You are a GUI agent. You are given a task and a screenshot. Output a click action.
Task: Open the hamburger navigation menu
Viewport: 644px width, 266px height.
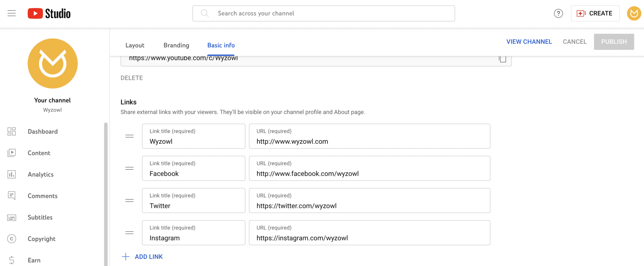point(12,13)
